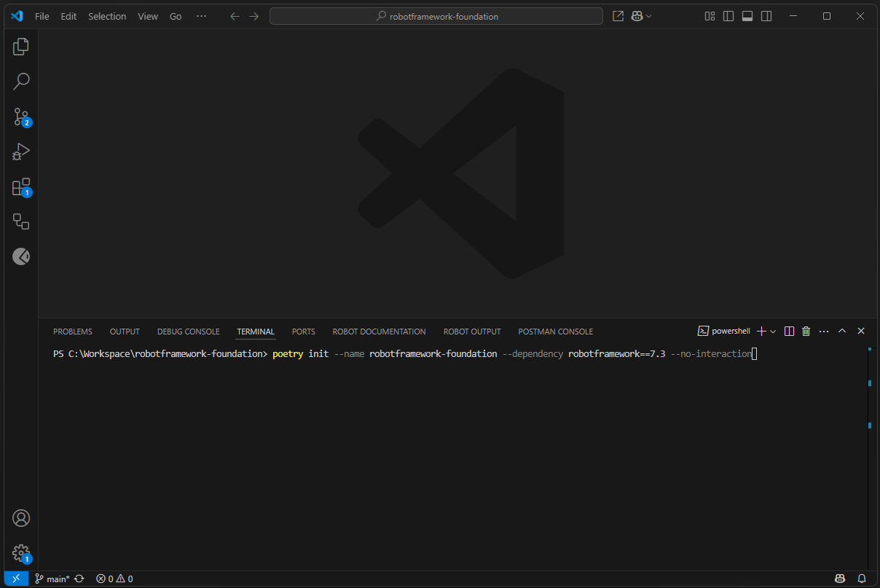The height and width of the screenshot is (588, 880).
Task: Open the Copilot dropdown arrow in title bar
Action: (648, 16)
